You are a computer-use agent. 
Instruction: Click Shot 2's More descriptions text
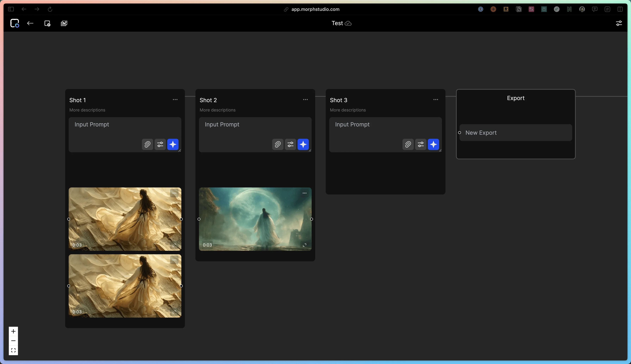(x=217, y=110)
